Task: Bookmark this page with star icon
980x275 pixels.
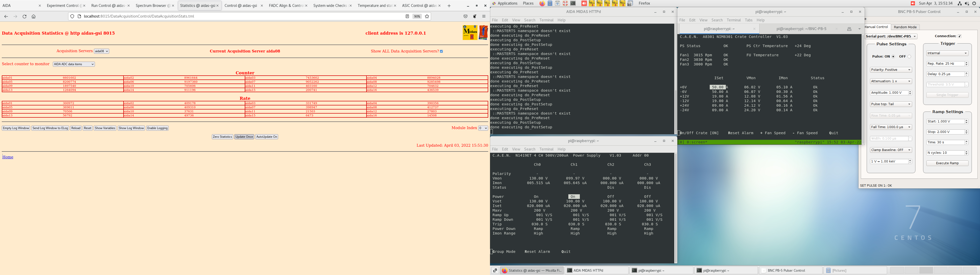Action: click(x=427, y=16)
